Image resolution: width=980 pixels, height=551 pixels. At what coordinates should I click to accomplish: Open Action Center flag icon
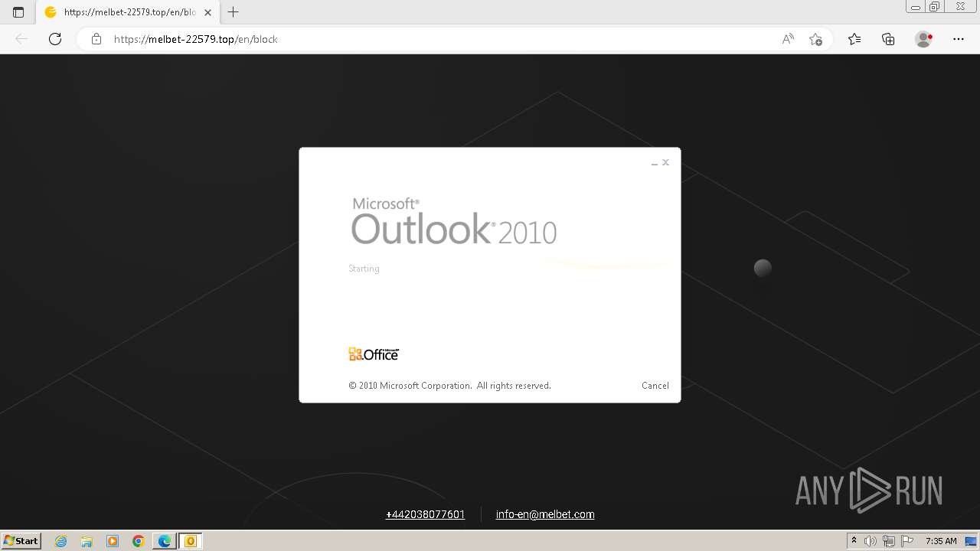(x=907, y=541)
